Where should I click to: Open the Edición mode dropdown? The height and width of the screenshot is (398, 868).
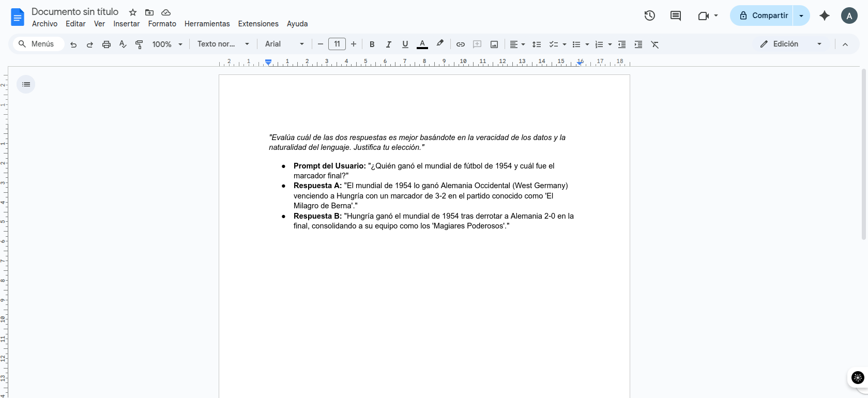click(x=791, y=44)
